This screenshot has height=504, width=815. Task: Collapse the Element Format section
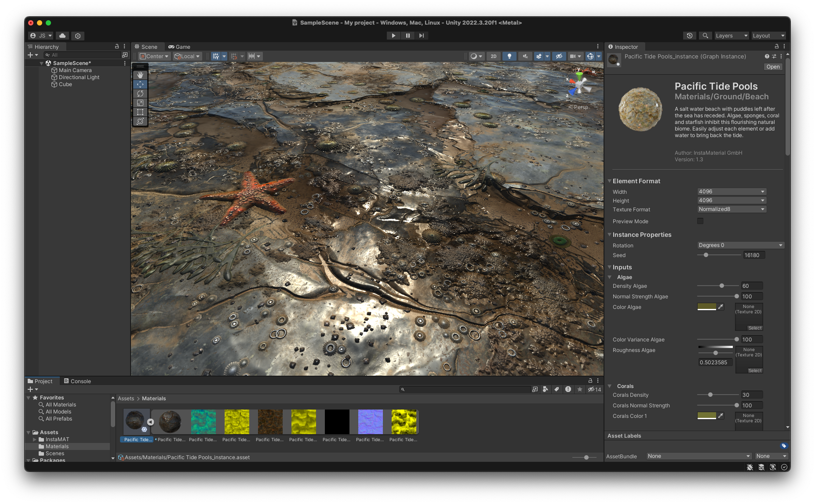[610, 181]
